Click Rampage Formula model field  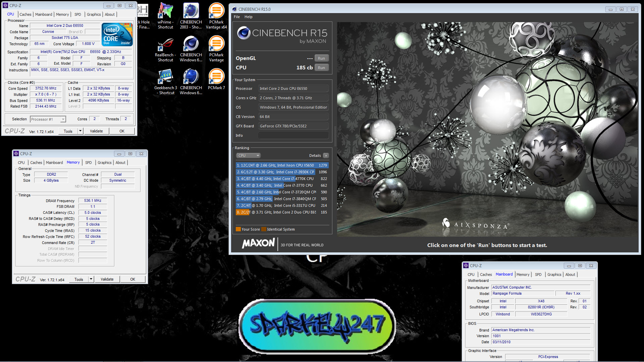(x=523, y=293)
